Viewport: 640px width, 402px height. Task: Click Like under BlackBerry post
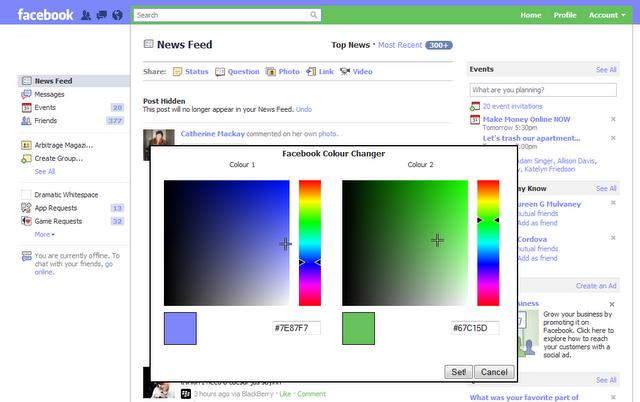coord(285,394)
